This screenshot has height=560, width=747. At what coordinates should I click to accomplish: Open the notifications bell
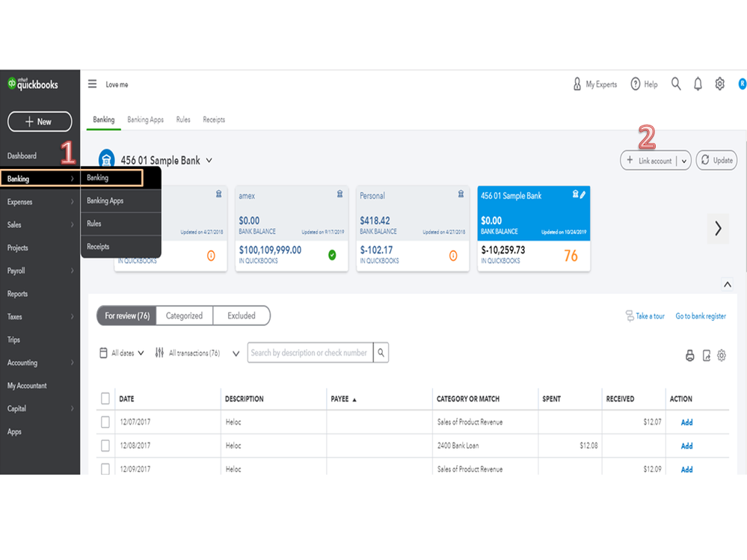(698, 84)
